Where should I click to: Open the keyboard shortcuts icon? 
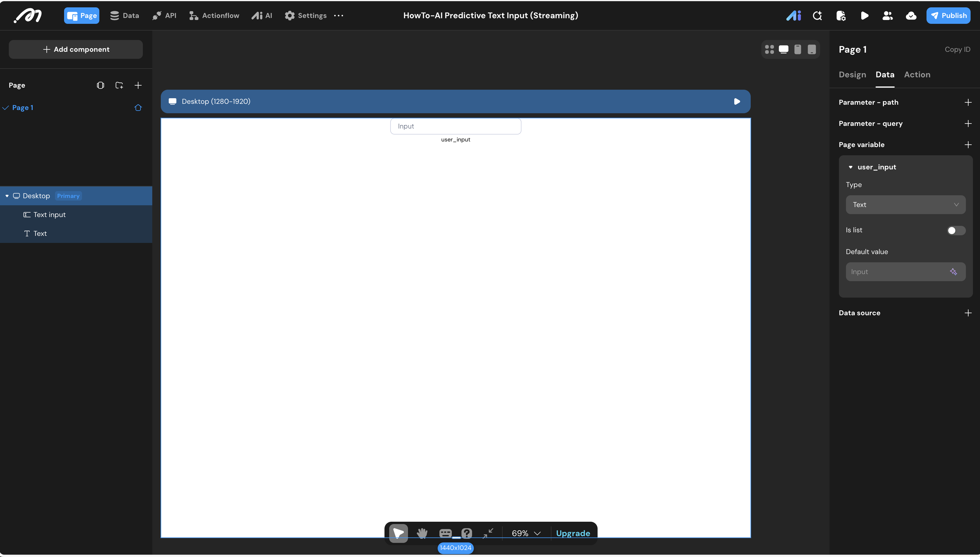click(445, 533)
